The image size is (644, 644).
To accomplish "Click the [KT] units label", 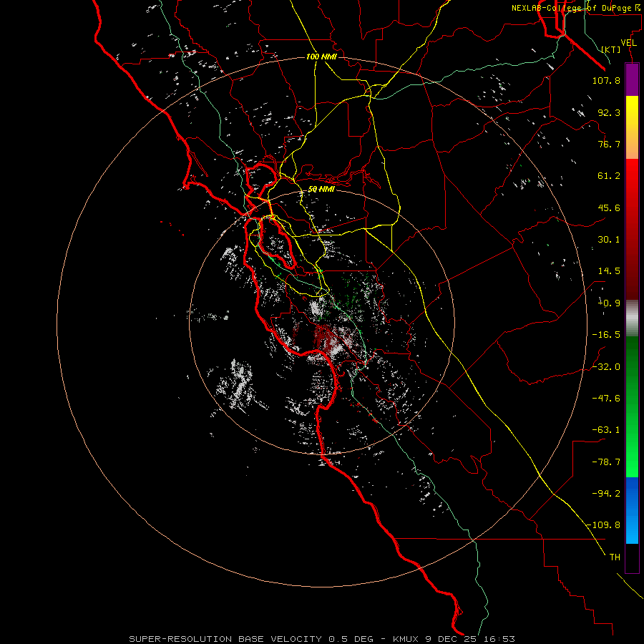I will (611, 49).
